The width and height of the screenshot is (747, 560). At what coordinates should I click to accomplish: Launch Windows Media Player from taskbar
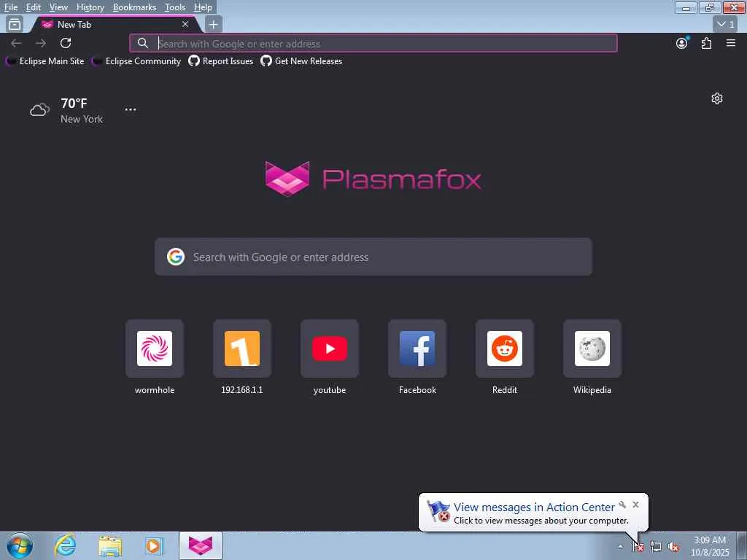click(x=154, y=545)
